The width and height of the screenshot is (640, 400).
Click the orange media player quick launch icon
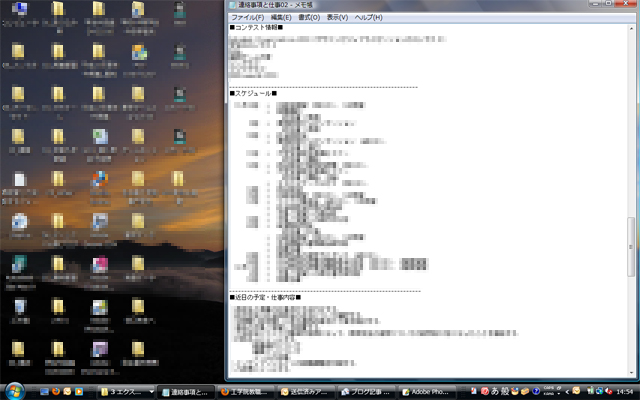tap(79, 391)
